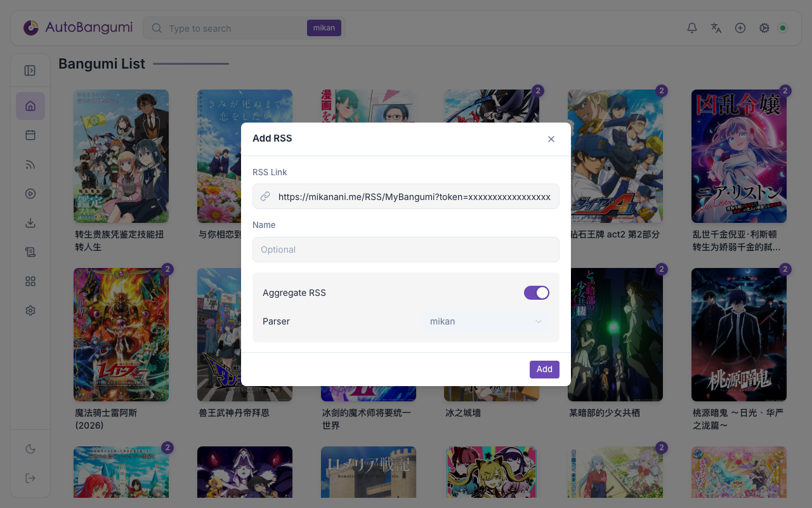Image resolution: width=812 pixels, height=508 pixels.
Task: Click the optional Name input field
Action: click(x=406, y=250)
